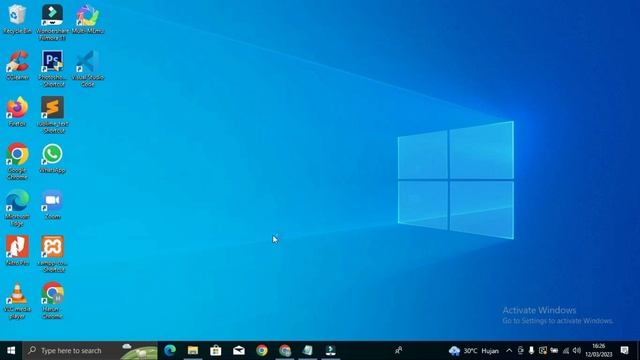Screen dimensions: 640x360
Task: Open the volume speaker tray icon
Action: coord(577,351)
